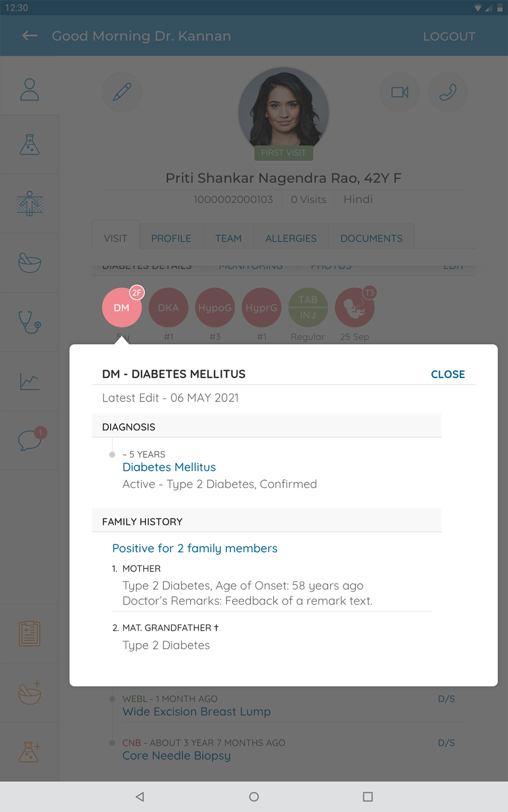This screenshot has width=508, height=812.
Task: Close the Diabetes Mellitus popup
Action: tap(447, 374)
